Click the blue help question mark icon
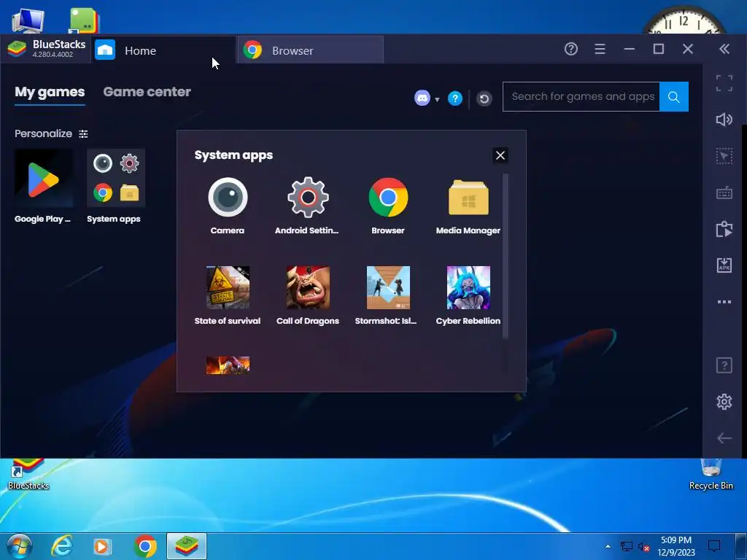This screenshot has width=747, height=560. click(455, 98)
